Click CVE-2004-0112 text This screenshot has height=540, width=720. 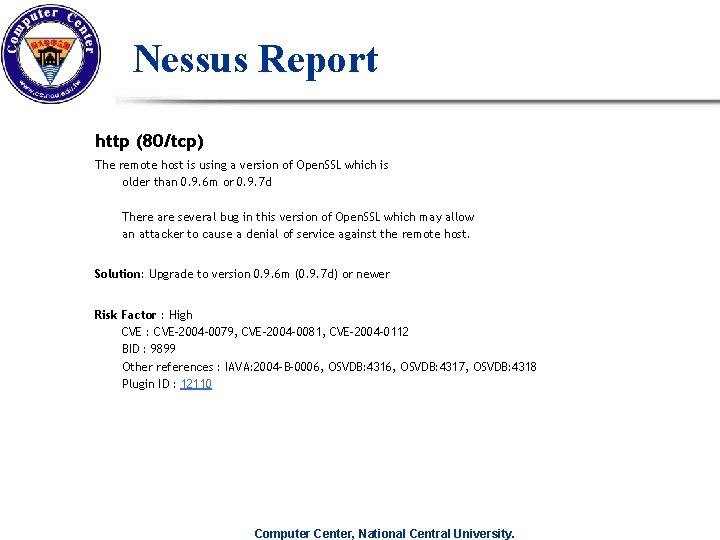tap(369, 332)
